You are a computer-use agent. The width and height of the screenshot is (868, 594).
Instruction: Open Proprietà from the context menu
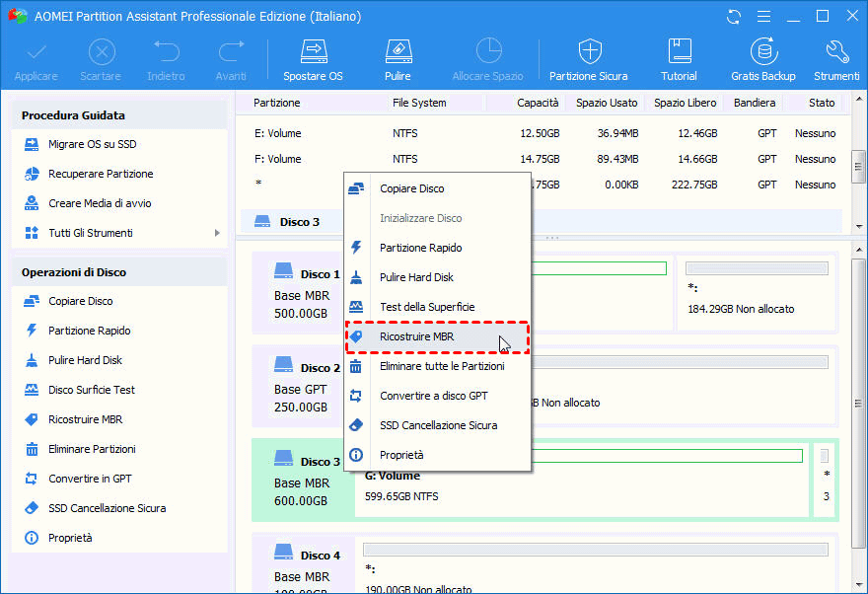coord(437,455)
